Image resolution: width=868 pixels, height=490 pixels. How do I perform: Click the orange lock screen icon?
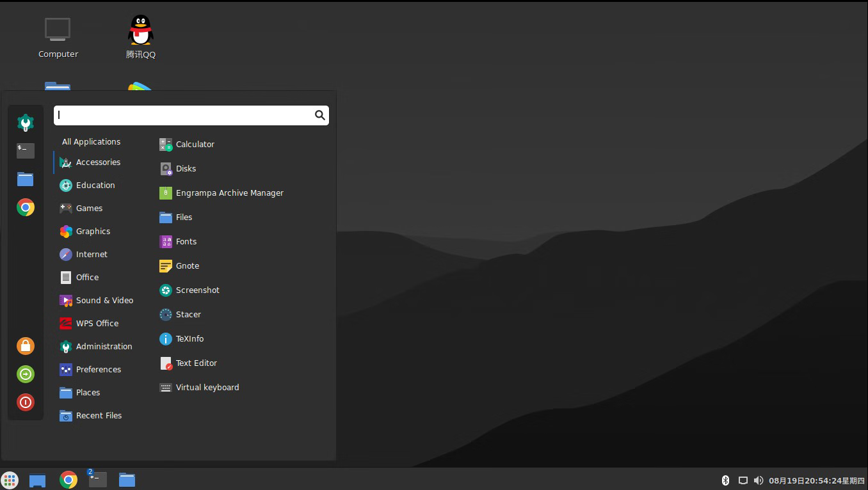[x=26, y=346]
